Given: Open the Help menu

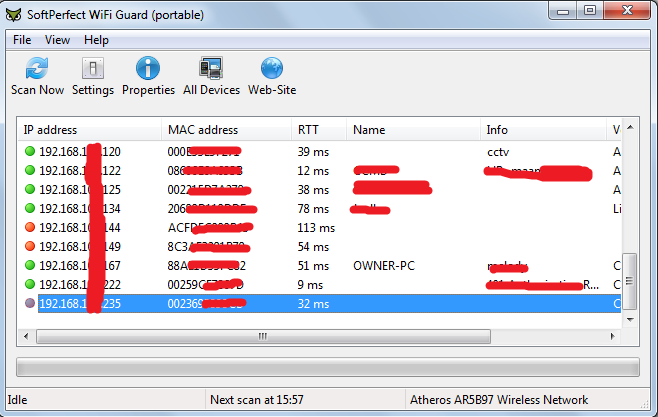Looking at the screenshot, I should (96, 40).
